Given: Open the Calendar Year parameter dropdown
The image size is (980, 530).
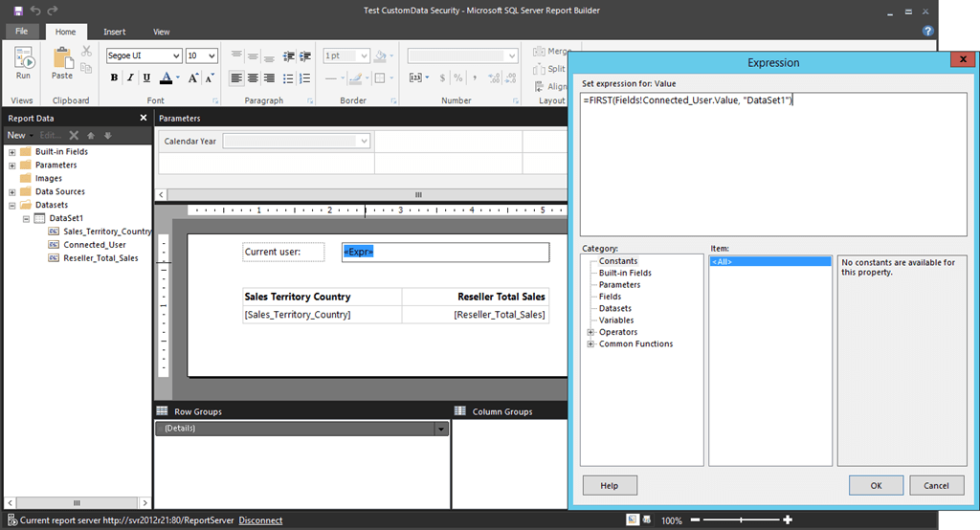Looking at the screenshot, I should coord(364,142).
